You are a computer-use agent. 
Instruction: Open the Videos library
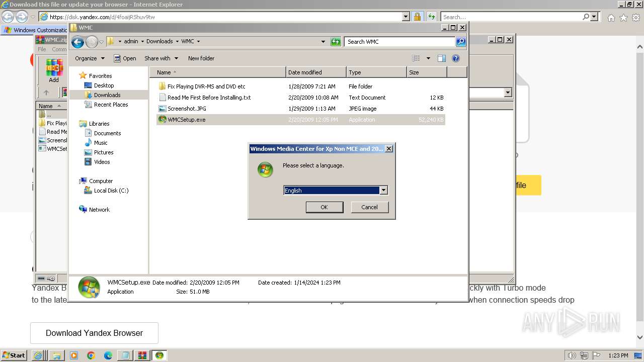pyautogui.click(x=102, y=162)
